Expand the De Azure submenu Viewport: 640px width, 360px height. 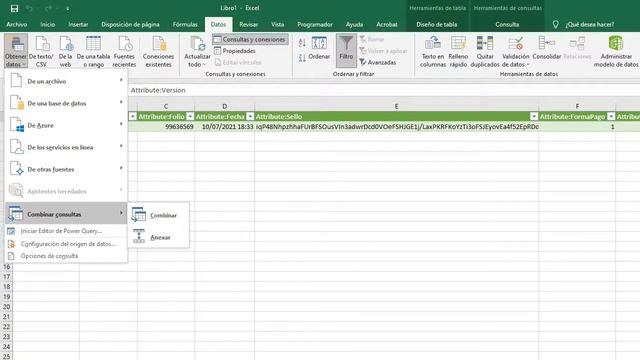coord(66,125)
